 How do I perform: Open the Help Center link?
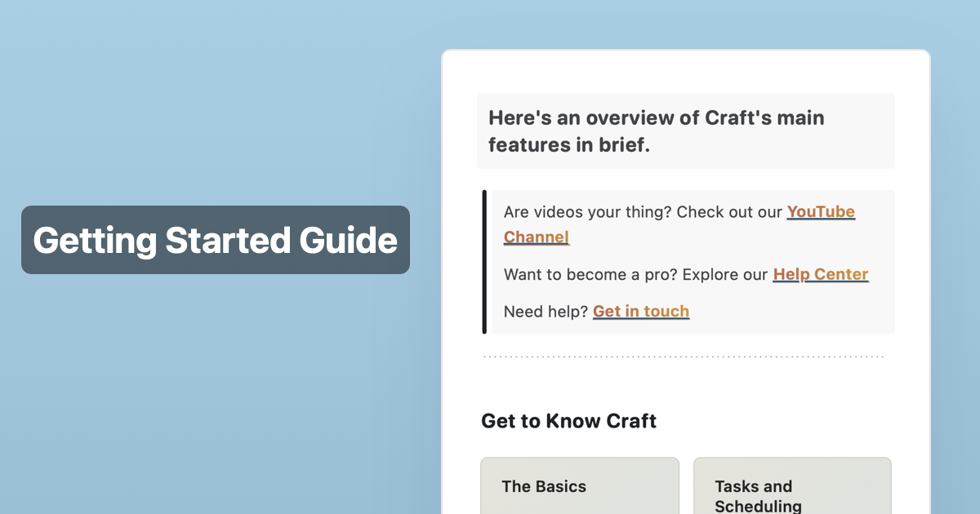820,274
